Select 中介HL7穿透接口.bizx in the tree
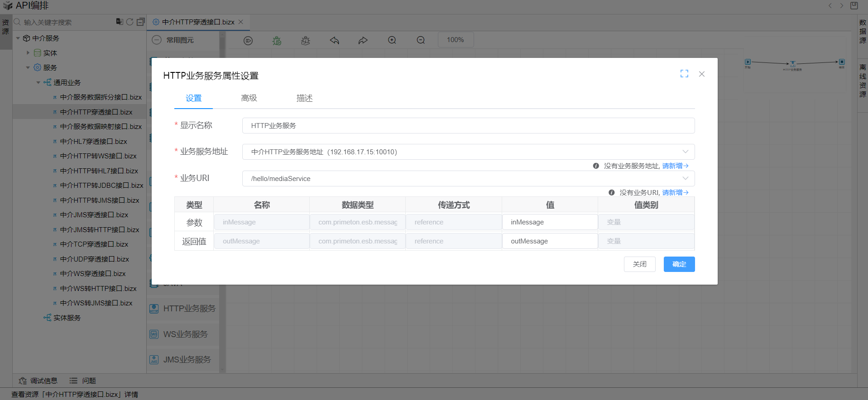Viewport: 868px width, 400px height. (x=93, y=142)
